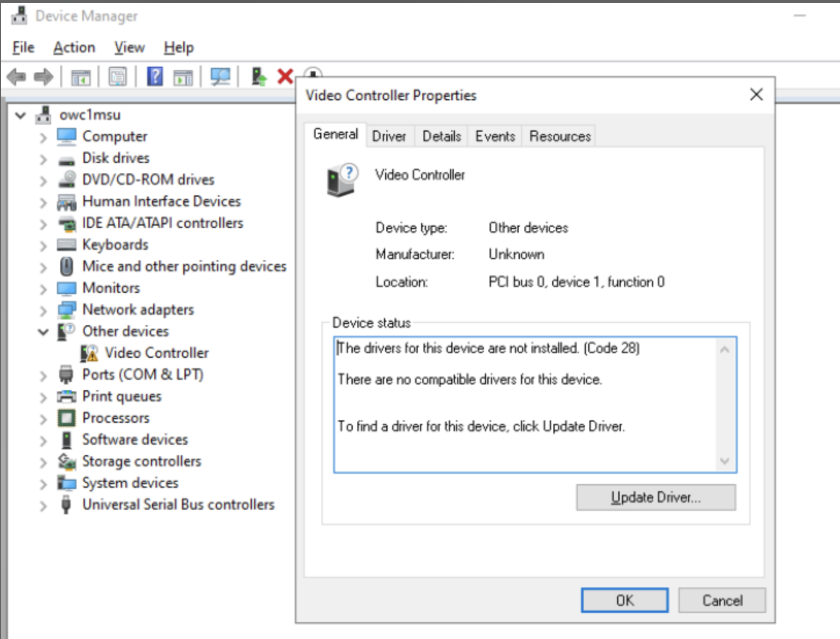840x639 pixels.
Task: Click the red X Uninstall device icon
Action: pos(285,76)
